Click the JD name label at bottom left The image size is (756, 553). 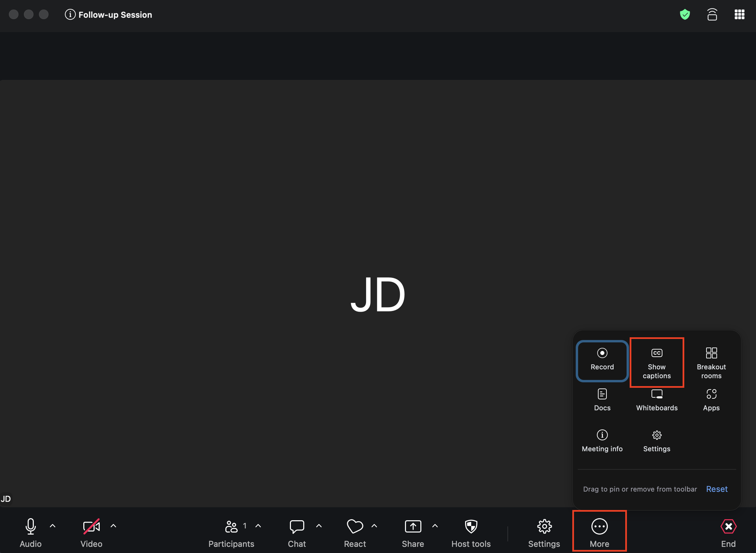[6, 499]
